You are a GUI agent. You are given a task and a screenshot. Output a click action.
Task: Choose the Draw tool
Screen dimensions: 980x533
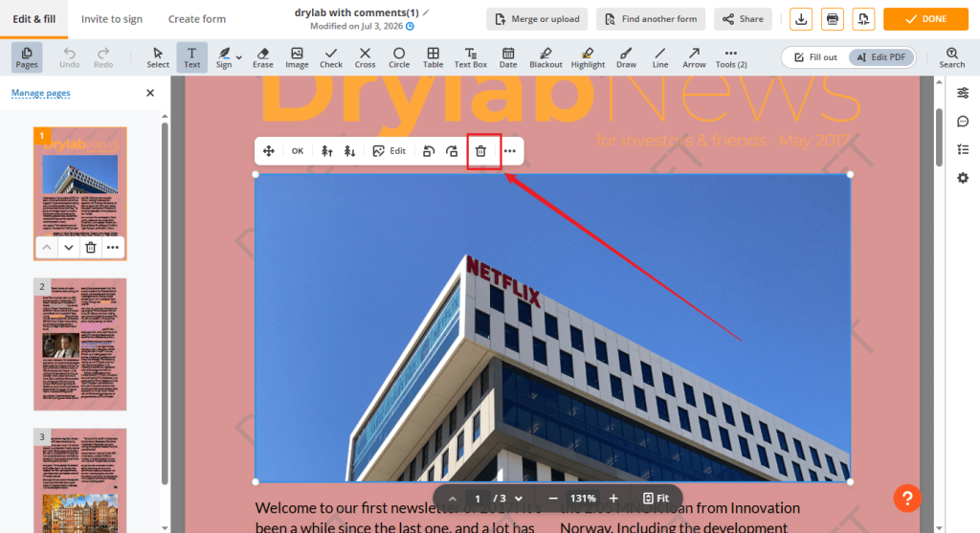click(626, 56)
